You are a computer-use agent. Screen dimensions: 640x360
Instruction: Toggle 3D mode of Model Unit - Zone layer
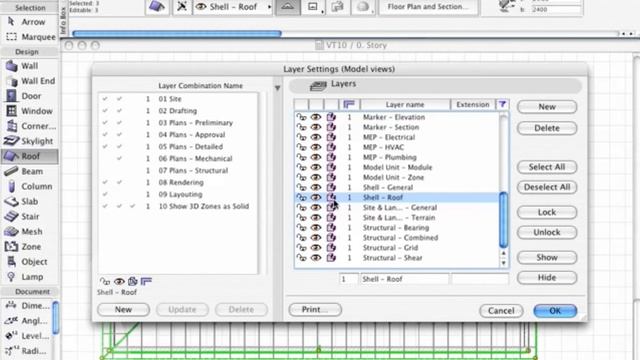[x=331, y=178]
